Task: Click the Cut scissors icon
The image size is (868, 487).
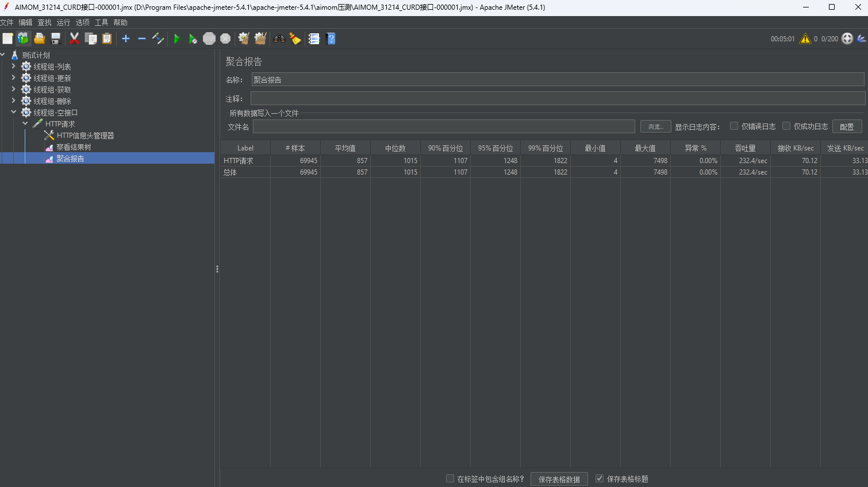Action: pyautogui.click(x=74, y=38)
